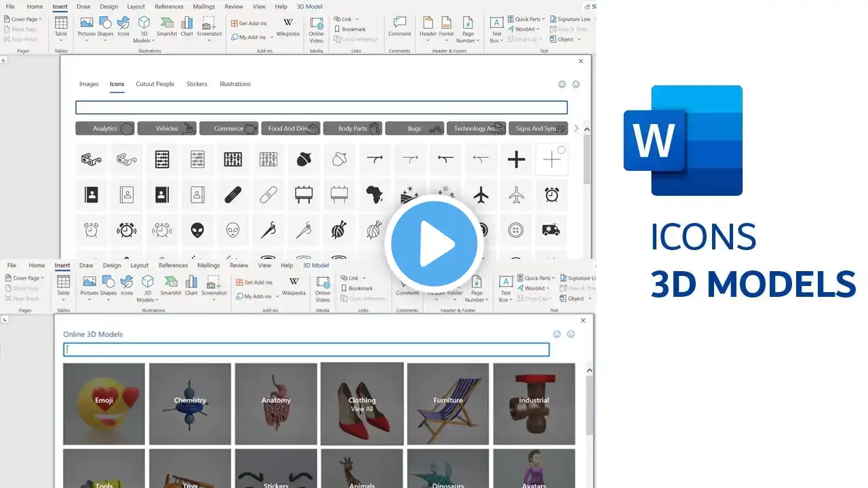Viewport: 868px width, 488px height.
Task: Open the Design tab in the lower ribbon
Action: pos(112,266)
